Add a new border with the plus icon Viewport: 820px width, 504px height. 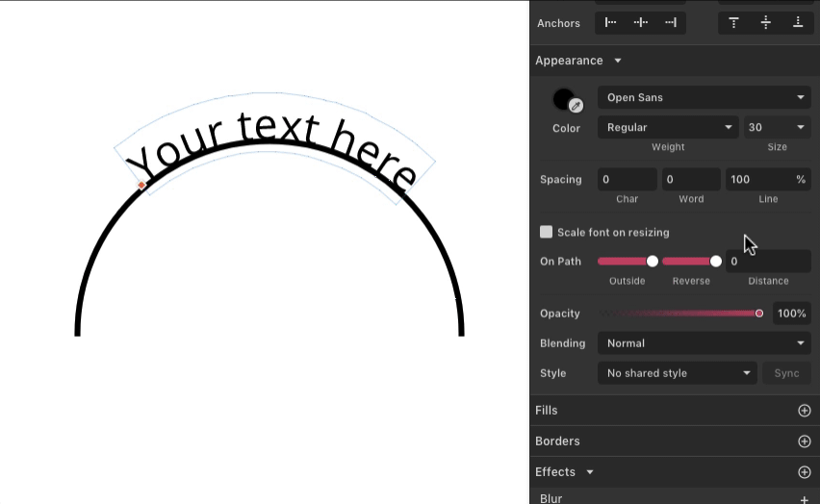[x=805, y=441]
